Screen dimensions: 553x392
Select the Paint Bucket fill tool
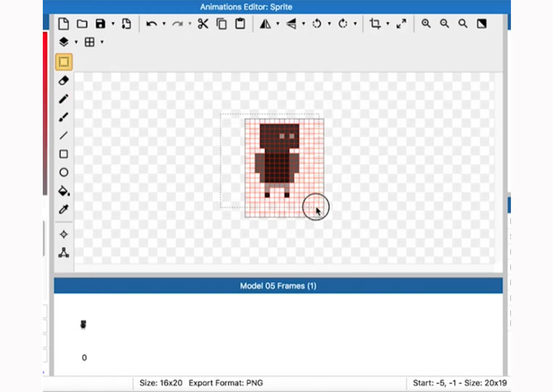(x=64, y=191)
